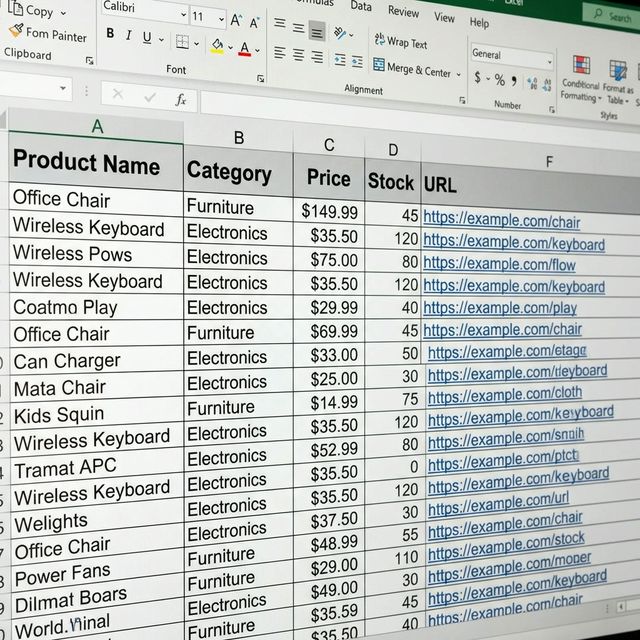640x640 pixels.
Task: Open the Alignment dialog launcher
Action: tap(462, 100)
